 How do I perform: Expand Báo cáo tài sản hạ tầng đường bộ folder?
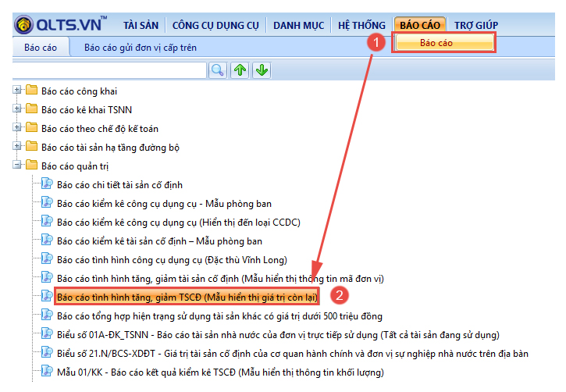pyautogui.click(x=16, y=146)
